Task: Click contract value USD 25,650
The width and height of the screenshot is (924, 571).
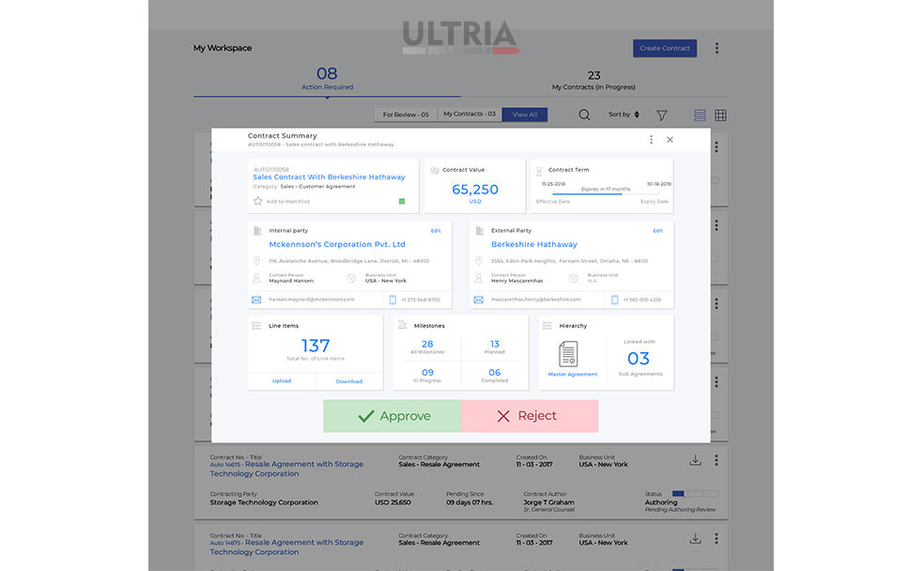Action: point(393,502)
